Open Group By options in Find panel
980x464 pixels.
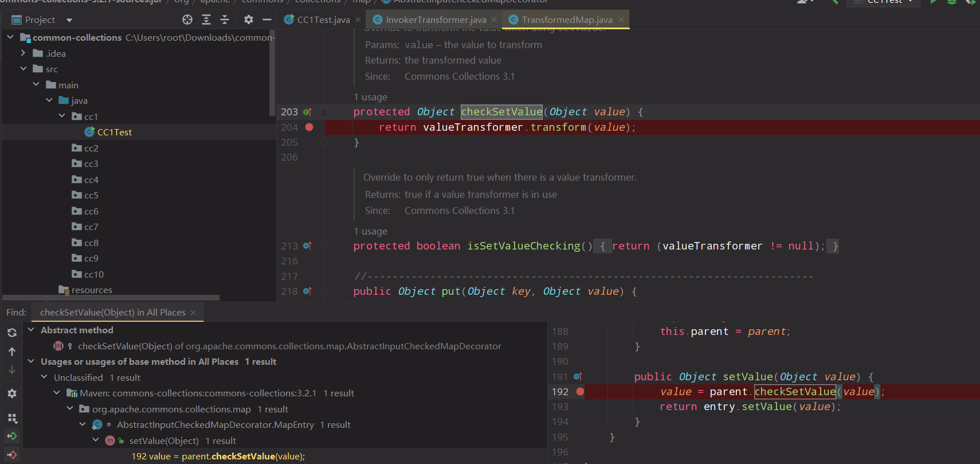(12, 418)
